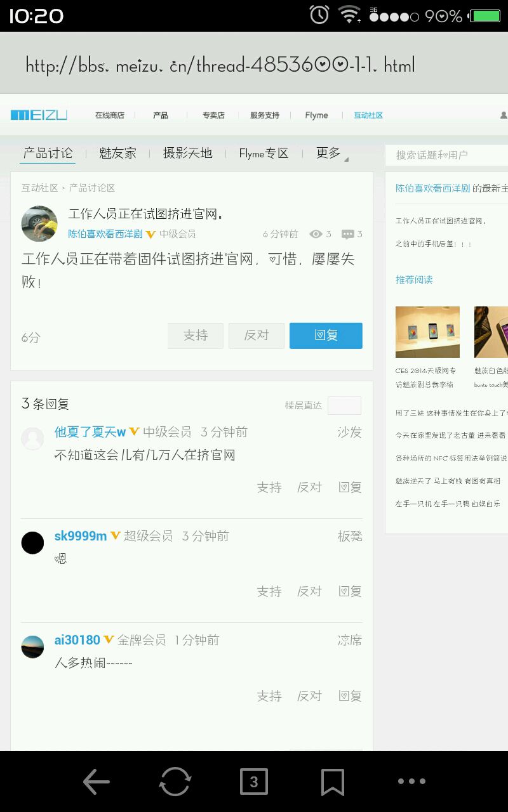Switch to the 魅友家 tab
The image size is (508, 812).
[117, 154]
